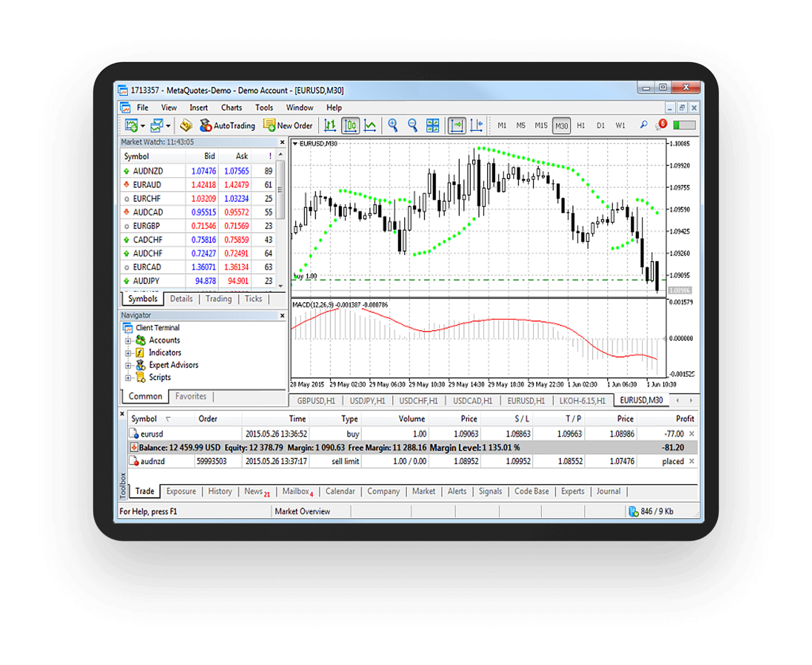Click the AUDNZD up-arrow icon in Market Watch

click(x=126, y=171)
